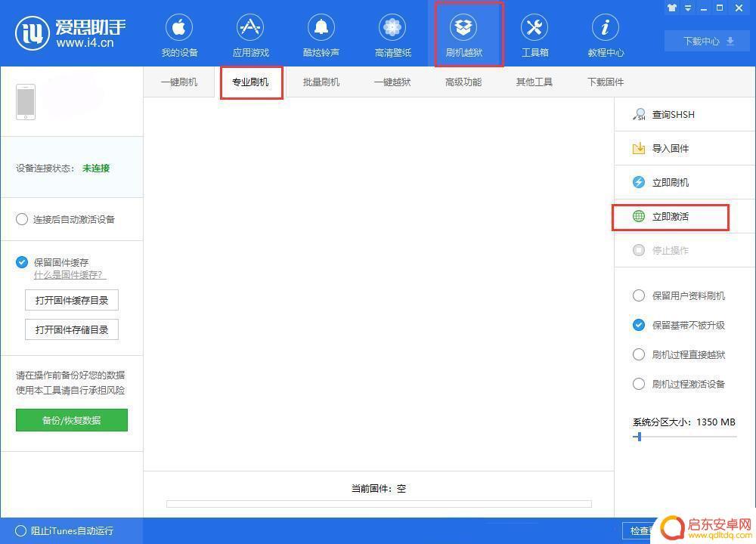Image resolution: width=756 pixels, height=544 pixels.
Task: Open the 我的设备 Apple icon
Action: 179,27
